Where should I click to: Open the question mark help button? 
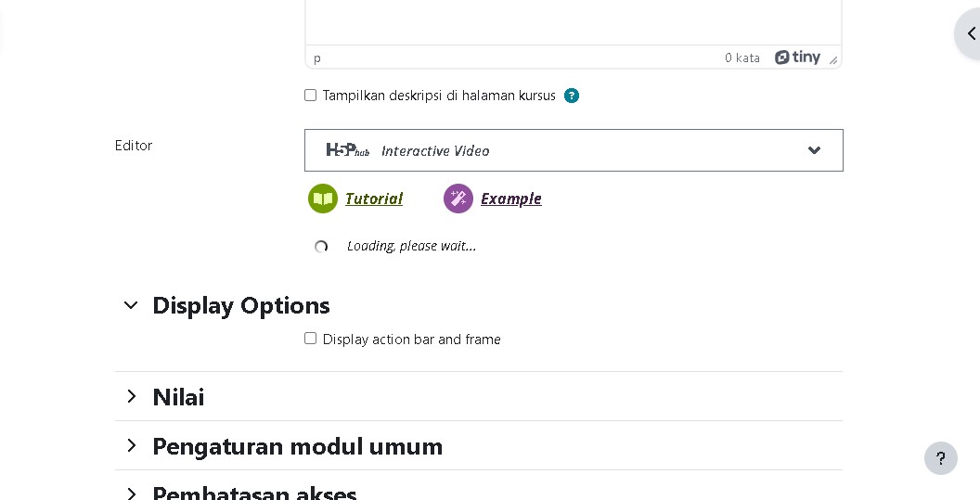[941, 459]
